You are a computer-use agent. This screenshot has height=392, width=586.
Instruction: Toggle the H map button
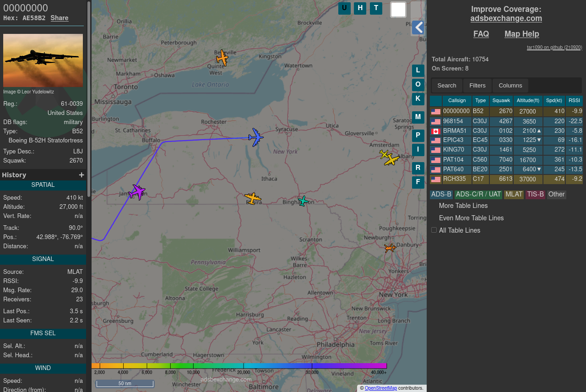click(x=360, y=8)
